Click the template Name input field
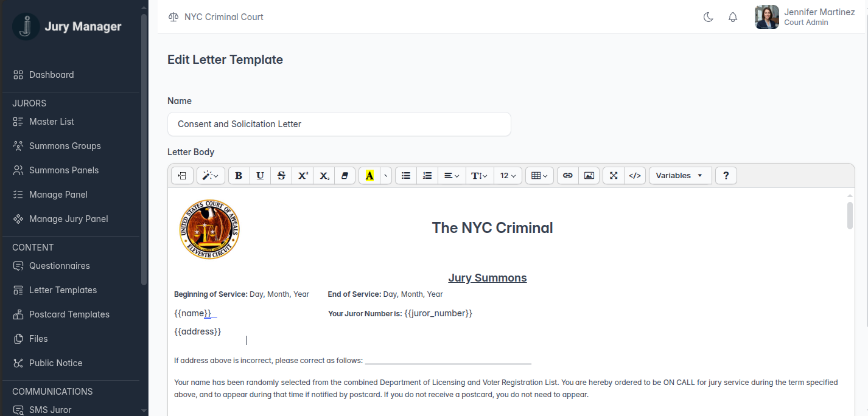Viewport: 868px width, 416px height. 339,124
